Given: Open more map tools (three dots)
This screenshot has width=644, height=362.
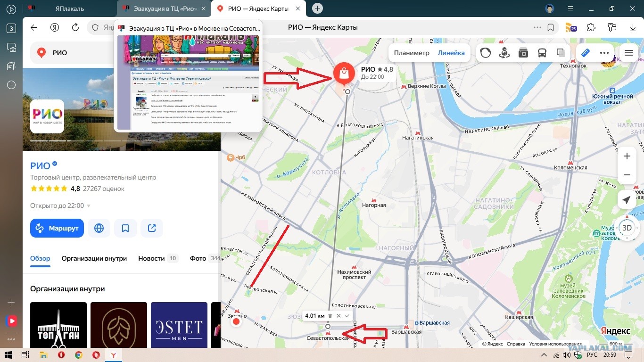Looking at the screenshot, I should click(x=605, y=53).
